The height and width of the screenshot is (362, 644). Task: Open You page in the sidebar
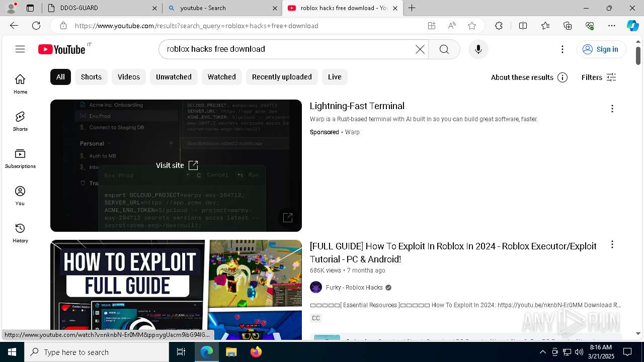click(20, 196)
